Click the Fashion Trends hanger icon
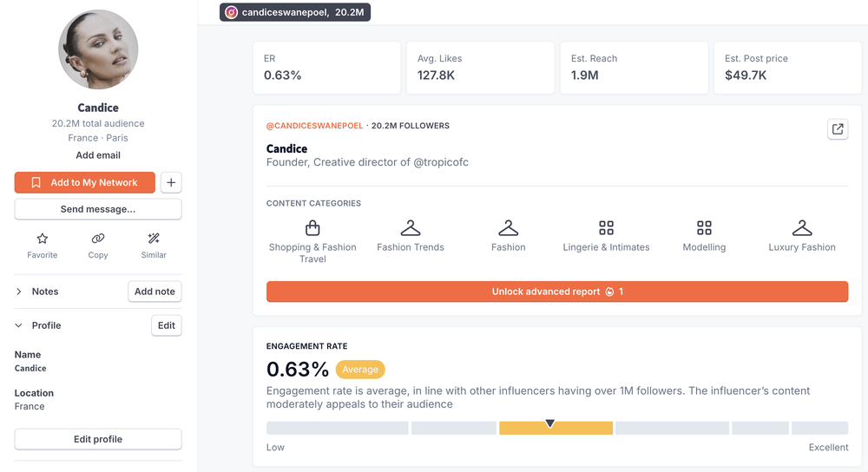Viewport: 868px width, 472px height. (x=411, y=228)
